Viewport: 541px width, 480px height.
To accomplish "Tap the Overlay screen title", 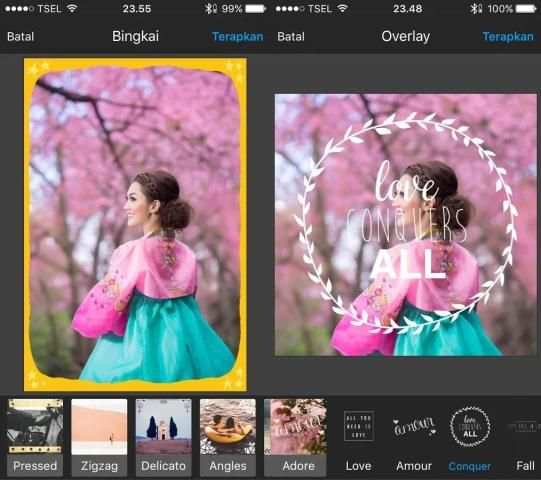I will tap(406, 37).
